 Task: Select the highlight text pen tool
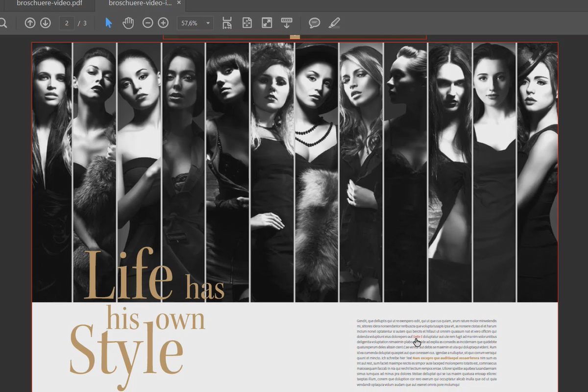point(334,23)
